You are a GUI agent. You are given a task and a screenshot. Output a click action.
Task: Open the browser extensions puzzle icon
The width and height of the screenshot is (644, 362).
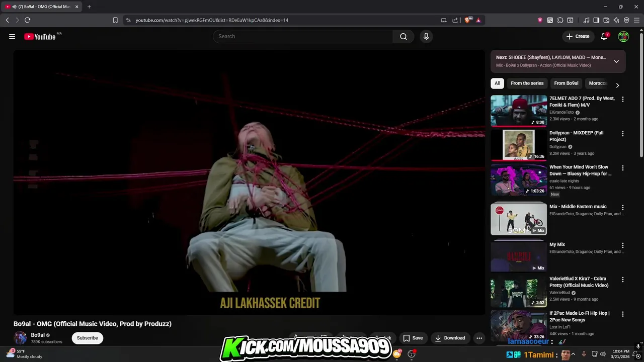point(560,20)
